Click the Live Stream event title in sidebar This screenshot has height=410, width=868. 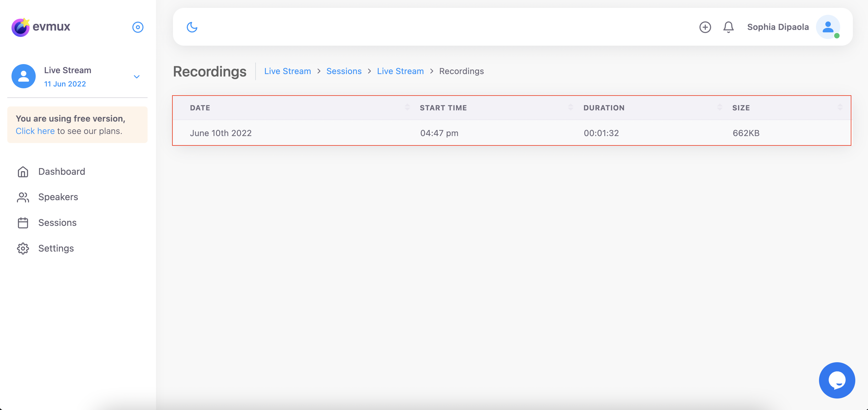pos(67,70)
